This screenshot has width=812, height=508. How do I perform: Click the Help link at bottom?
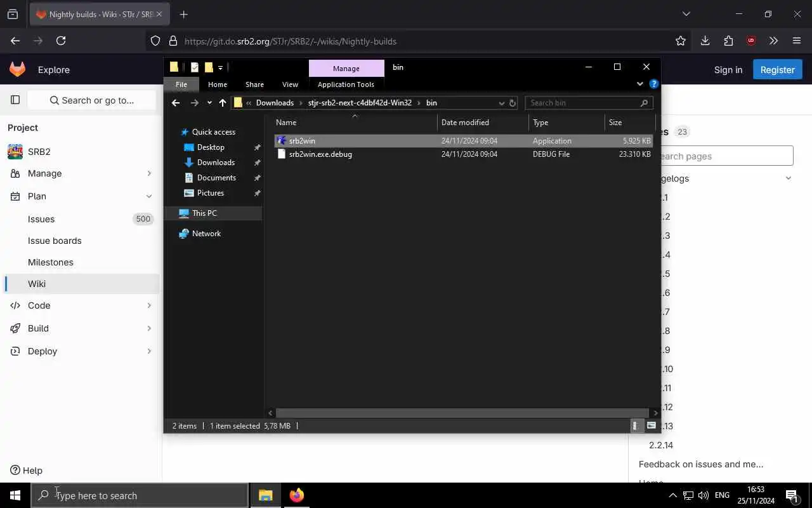tap(26, 471)
